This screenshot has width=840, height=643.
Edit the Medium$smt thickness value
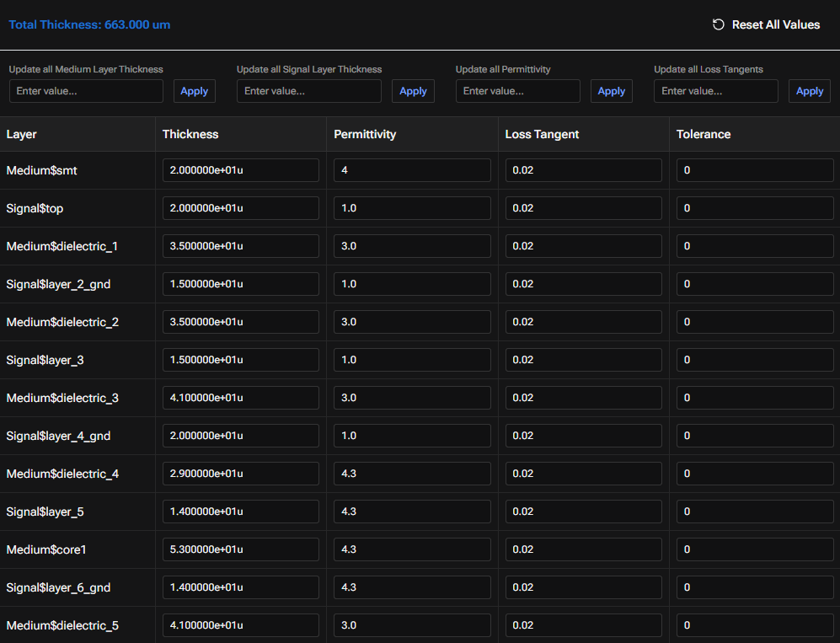click(x=240, y=170)
